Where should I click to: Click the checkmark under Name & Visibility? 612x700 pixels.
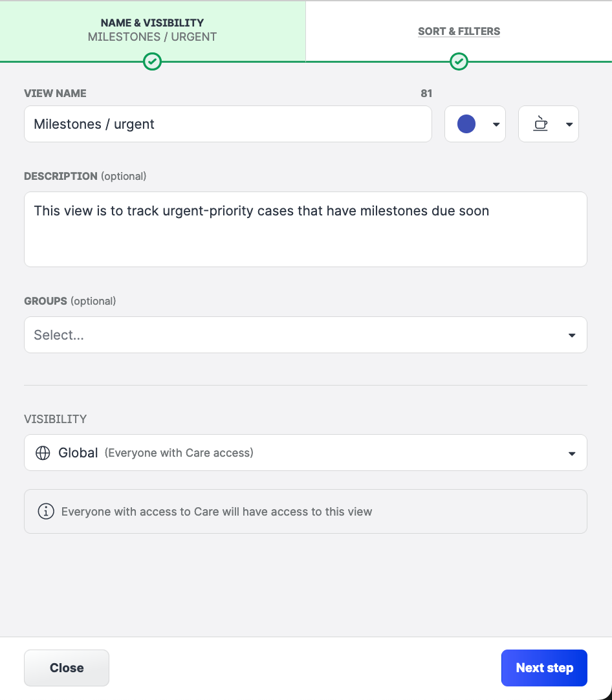coord(153,61)
